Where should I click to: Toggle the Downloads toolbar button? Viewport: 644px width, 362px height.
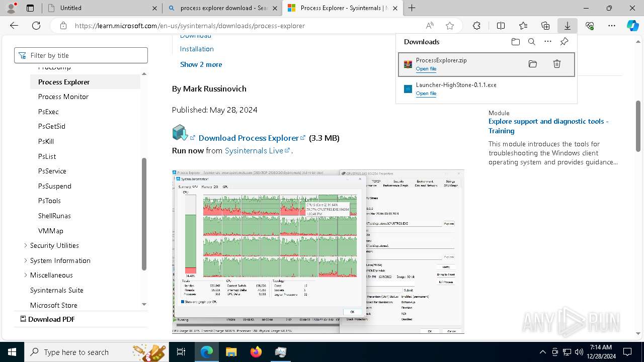click(567, 26)
